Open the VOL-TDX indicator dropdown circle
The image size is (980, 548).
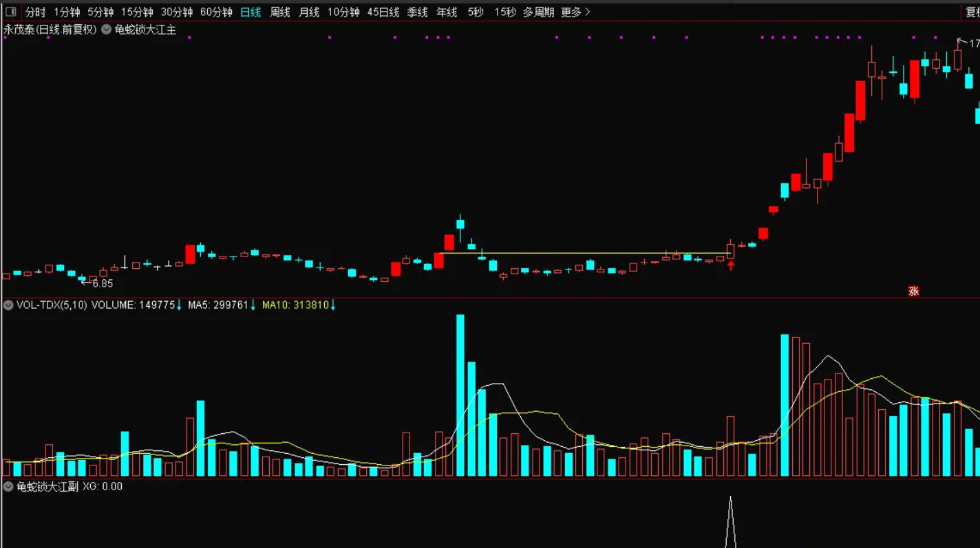click(x=8, y=305)
